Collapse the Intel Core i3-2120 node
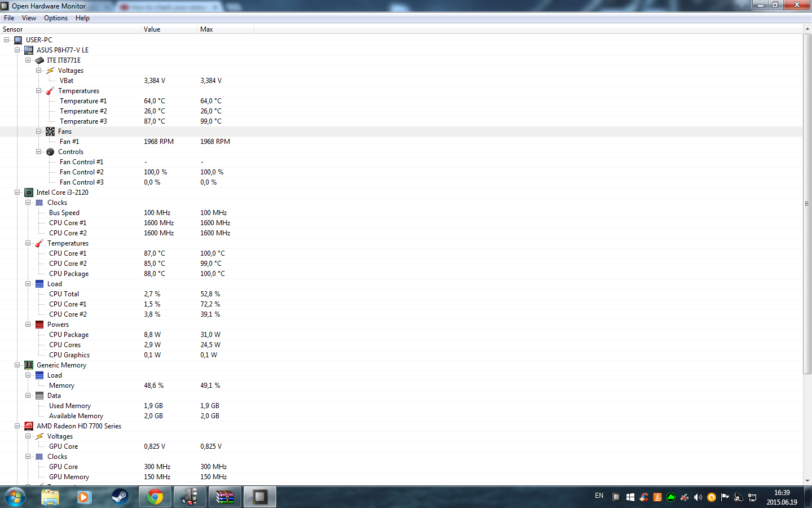Screen dimensions: 812x508 pyautogui.click(x=17, y=192)
